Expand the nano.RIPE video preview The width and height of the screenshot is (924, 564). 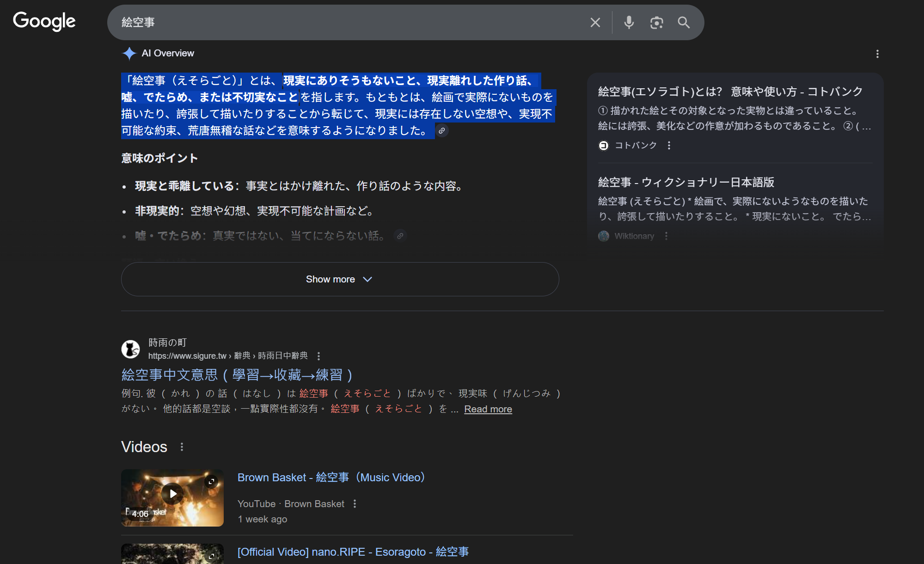pos(211,556)
